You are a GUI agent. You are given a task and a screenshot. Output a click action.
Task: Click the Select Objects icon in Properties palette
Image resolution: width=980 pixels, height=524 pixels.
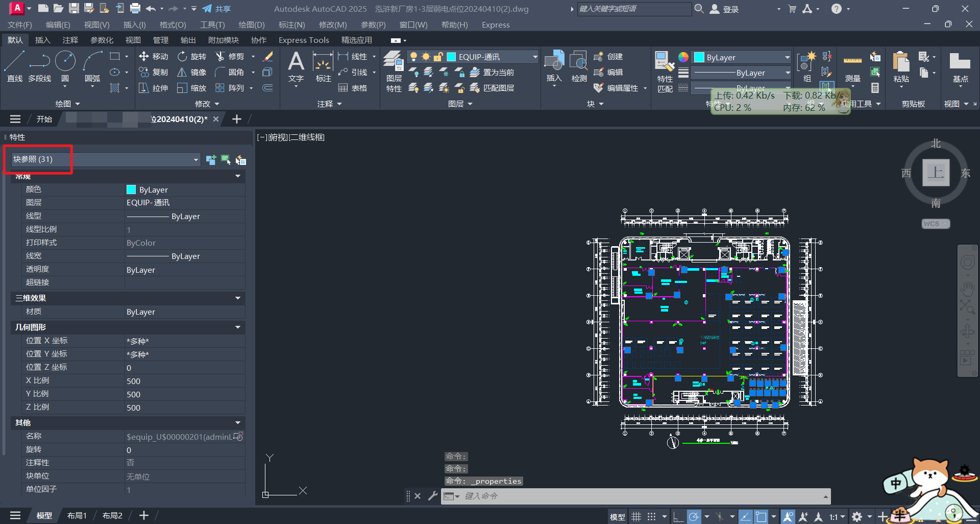click(x=226, y=160)
